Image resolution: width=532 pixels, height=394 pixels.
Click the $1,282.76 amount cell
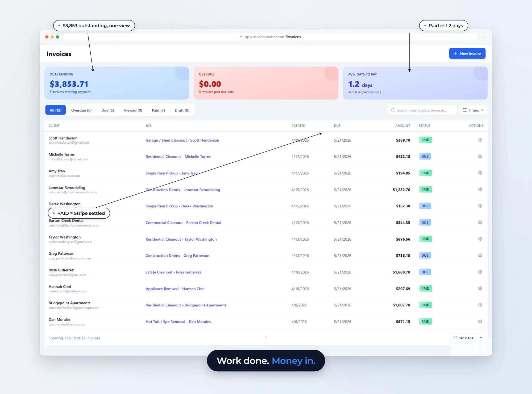coord(401,190)
